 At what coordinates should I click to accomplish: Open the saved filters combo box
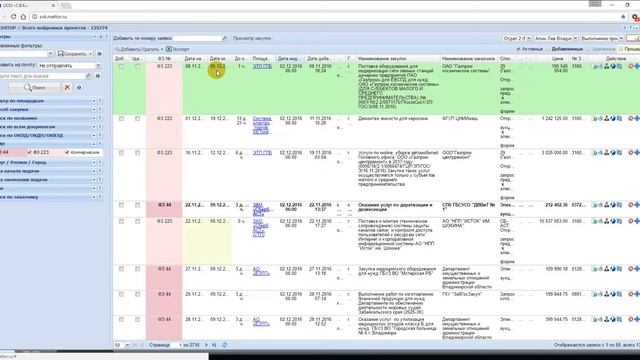click(50, 54)
